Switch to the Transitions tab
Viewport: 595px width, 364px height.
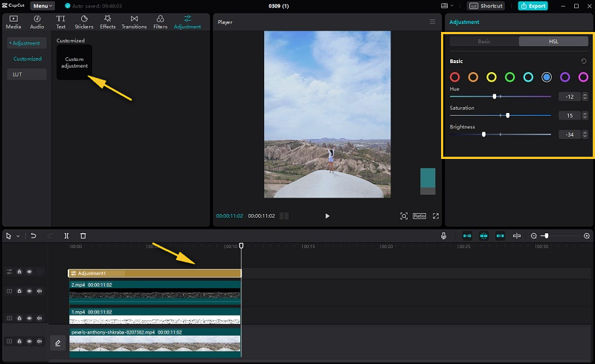point(134,22)
